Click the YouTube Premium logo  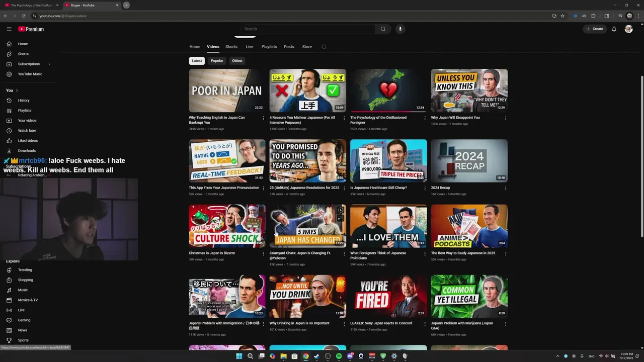click(x=31, y=29)
